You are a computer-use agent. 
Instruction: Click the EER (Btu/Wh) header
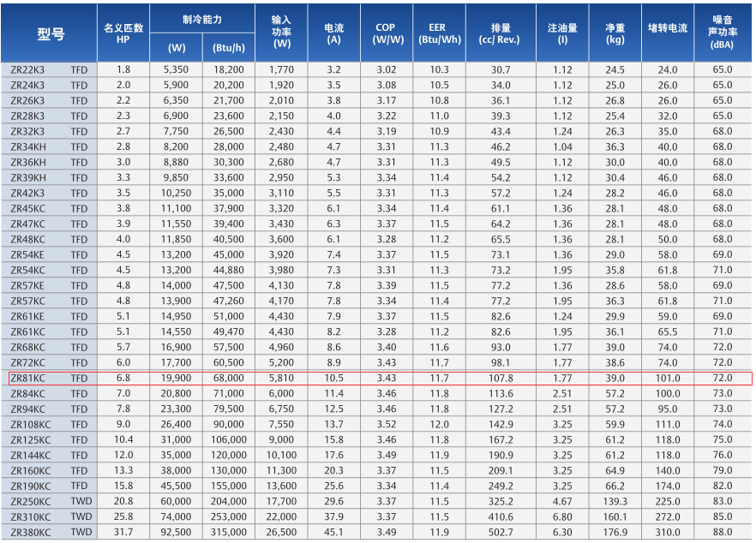tap(440, 33)
